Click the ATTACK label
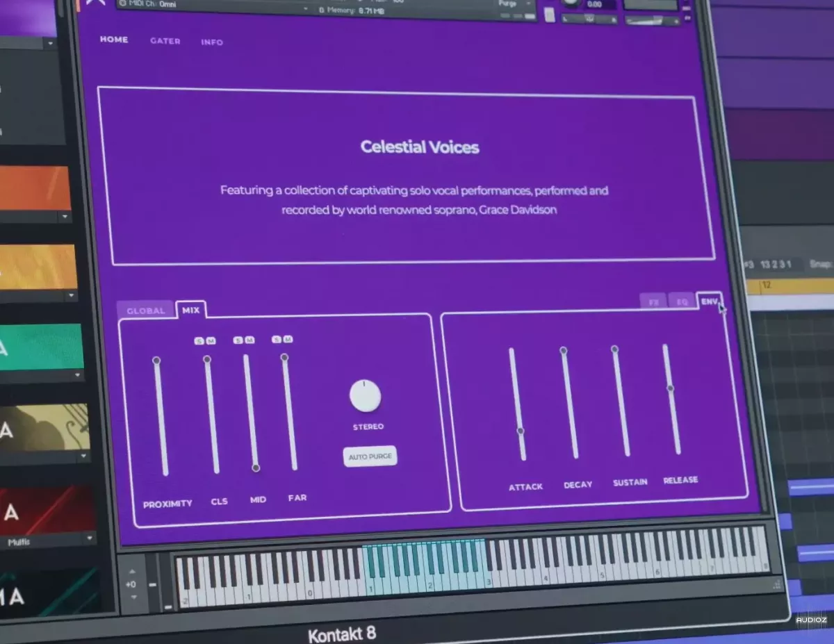834x644 pixels. click(526, 486)
